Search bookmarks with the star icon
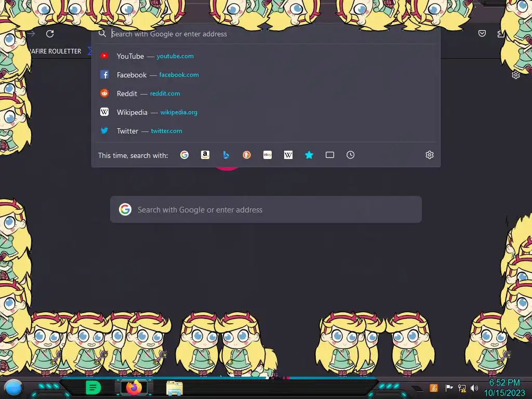Screen dimensions: 532x399 tap(309, 155)
